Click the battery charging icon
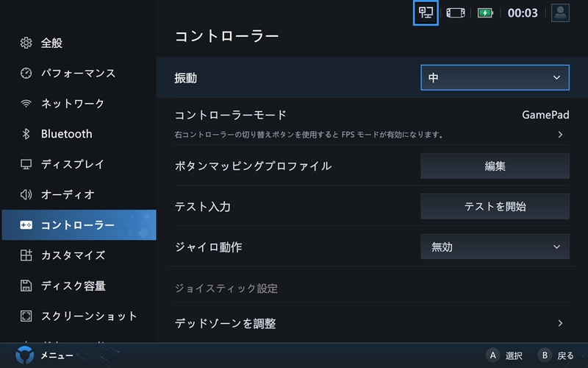Screen dimensions: 588x368 click(x=485, y=13)
